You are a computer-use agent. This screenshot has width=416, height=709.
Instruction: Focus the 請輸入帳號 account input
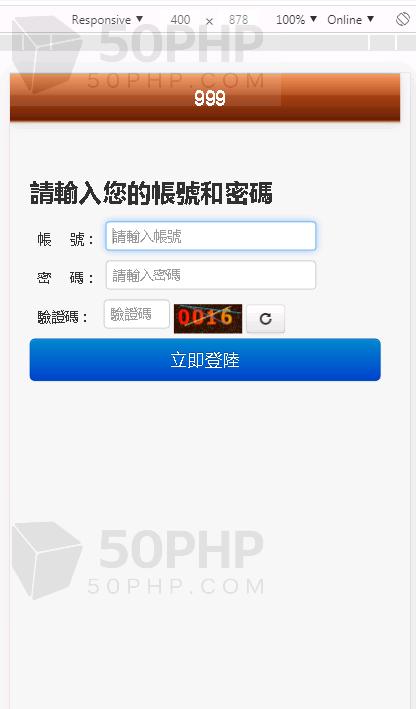211,236
